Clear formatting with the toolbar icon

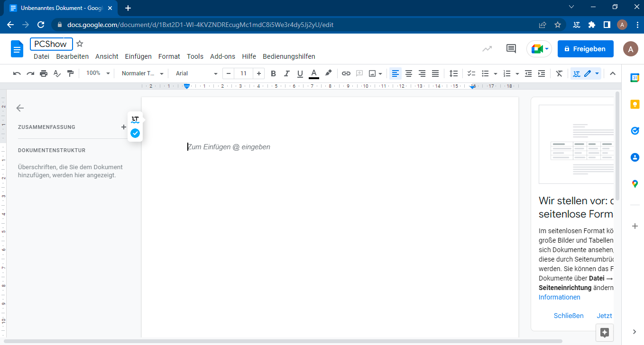click(559, 73)
